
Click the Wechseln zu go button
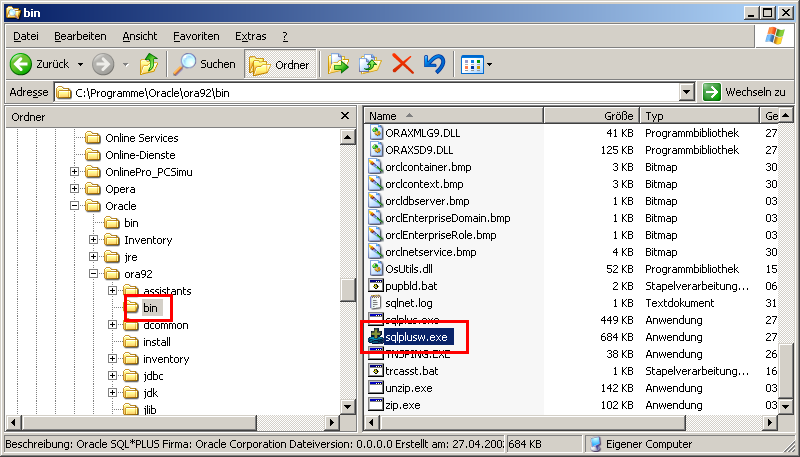click(x=744, y=92)
